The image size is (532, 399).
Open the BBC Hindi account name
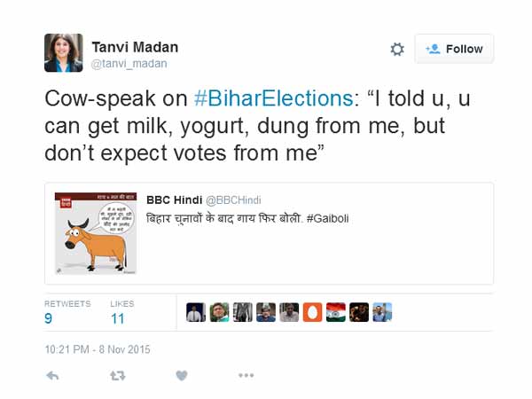pyautogui.click(x=173, y=200)
